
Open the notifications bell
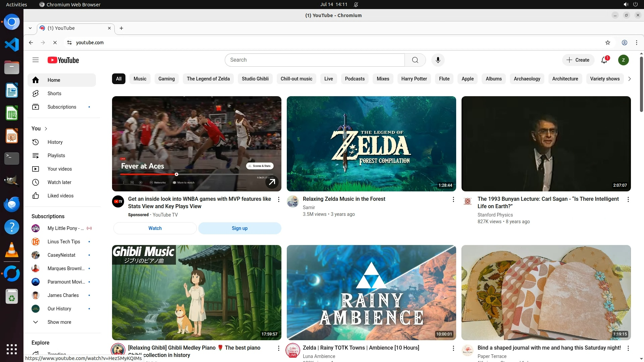point(604,60)
